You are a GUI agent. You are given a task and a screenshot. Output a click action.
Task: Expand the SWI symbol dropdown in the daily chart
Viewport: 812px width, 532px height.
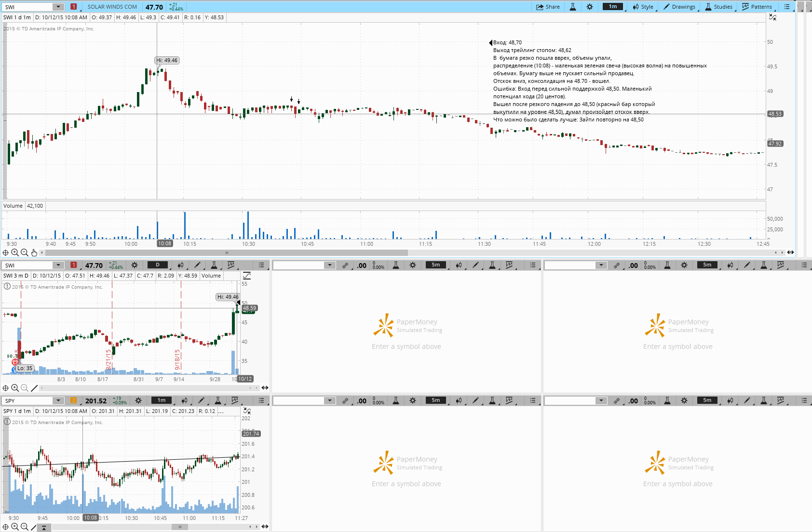point(58,265)
